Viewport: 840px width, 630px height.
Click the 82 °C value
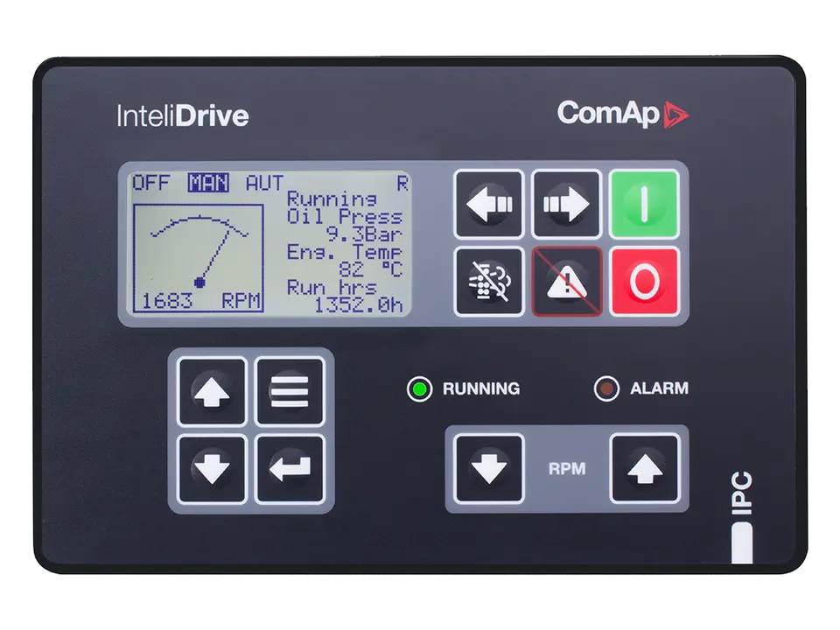point(370,269)
